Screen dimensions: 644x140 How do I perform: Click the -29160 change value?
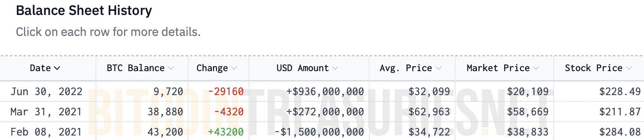[226, 91]
